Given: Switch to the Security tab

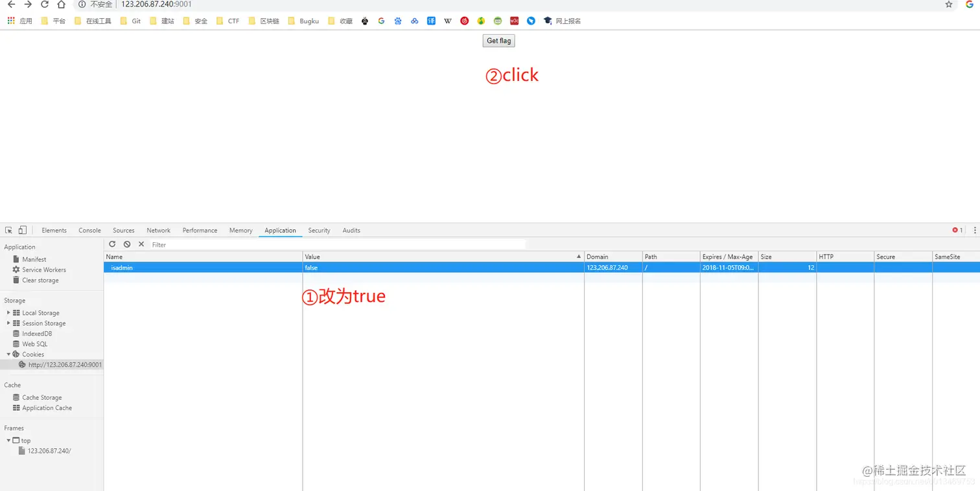Looking at the screenshot, I should [319, 231].
